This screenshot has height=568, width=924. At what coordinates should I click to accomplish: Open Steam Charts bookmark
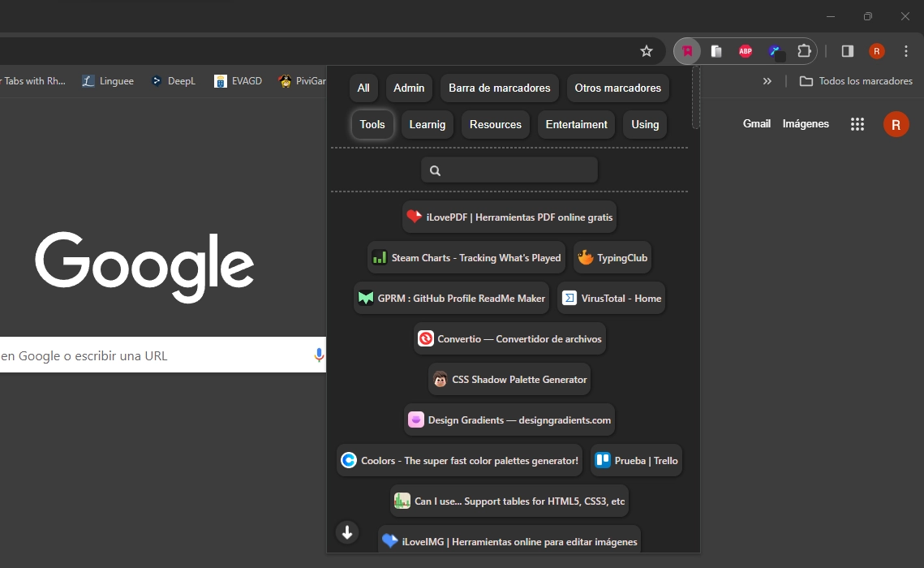[x=466, y=258]
